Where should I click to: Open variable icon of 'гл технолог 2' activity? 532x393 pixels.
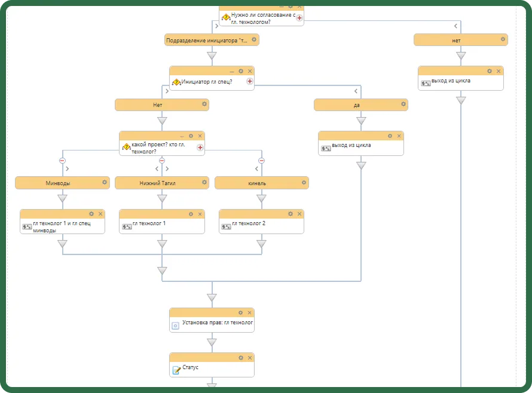(x=226, y=226)
